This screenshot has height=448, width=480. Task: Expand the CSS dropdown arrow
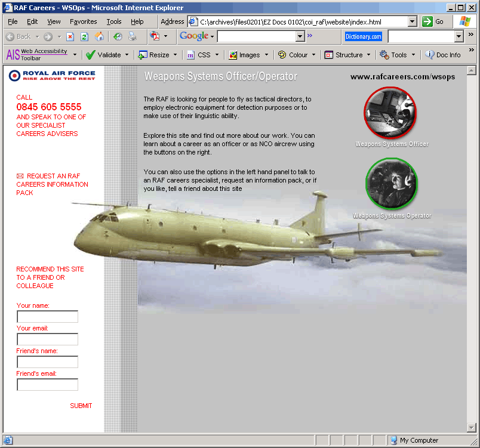pyautogui.click(x=217, y=55)
